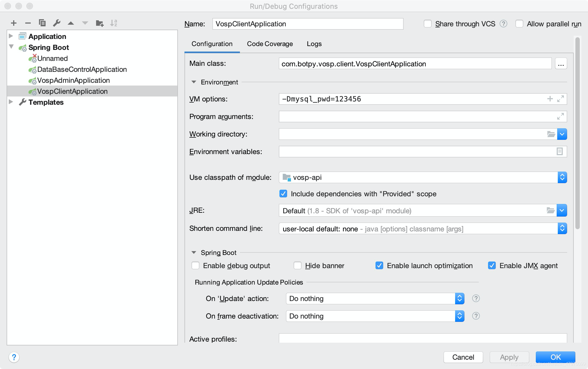Screen dimensions: 588x369
Task: Browse Main class with ellipsis button
Action: (x=561, y=64)
